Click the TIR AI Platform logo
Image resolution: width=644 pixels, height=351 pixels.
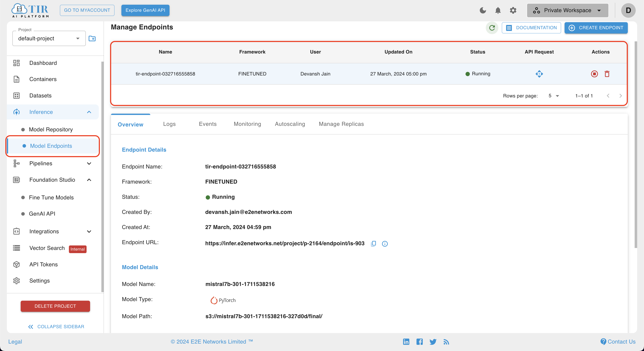point(30,10)
